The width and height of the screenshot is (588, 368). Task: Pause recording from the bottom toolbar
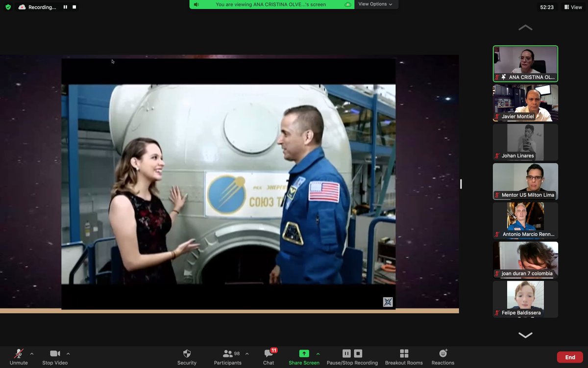click(x=346, y=354)
